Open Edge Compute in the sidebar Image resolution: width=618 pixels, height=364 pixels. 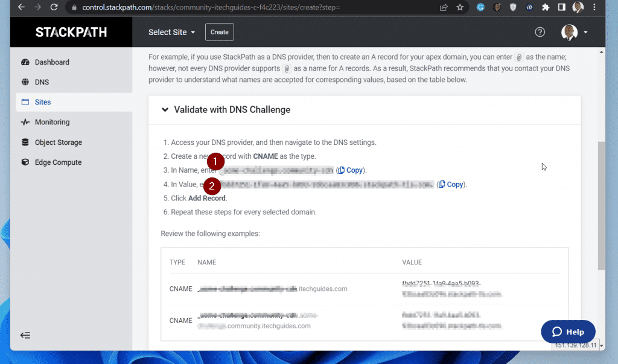click(x=74, y=162)
